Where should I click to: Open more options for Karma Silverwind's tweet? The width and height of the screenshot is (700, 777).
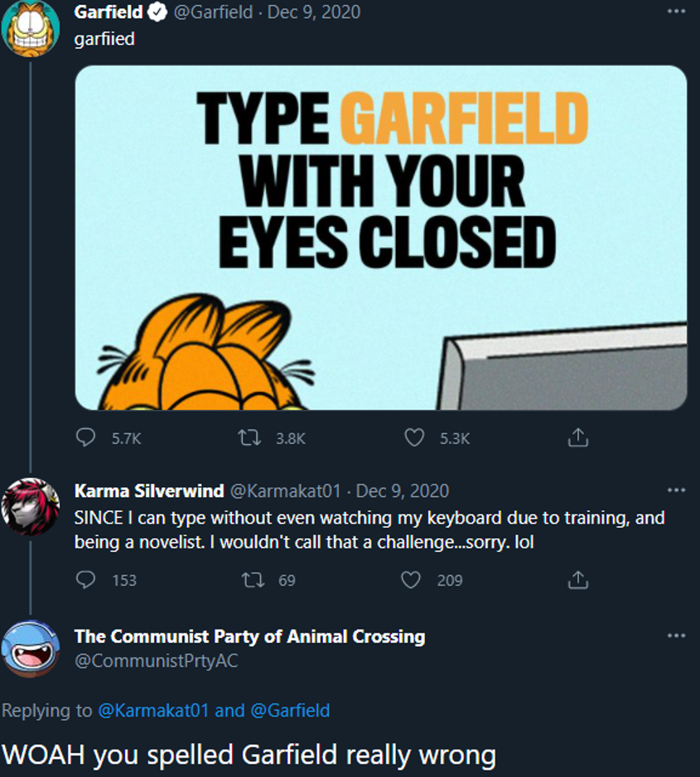tap(676, 490)
